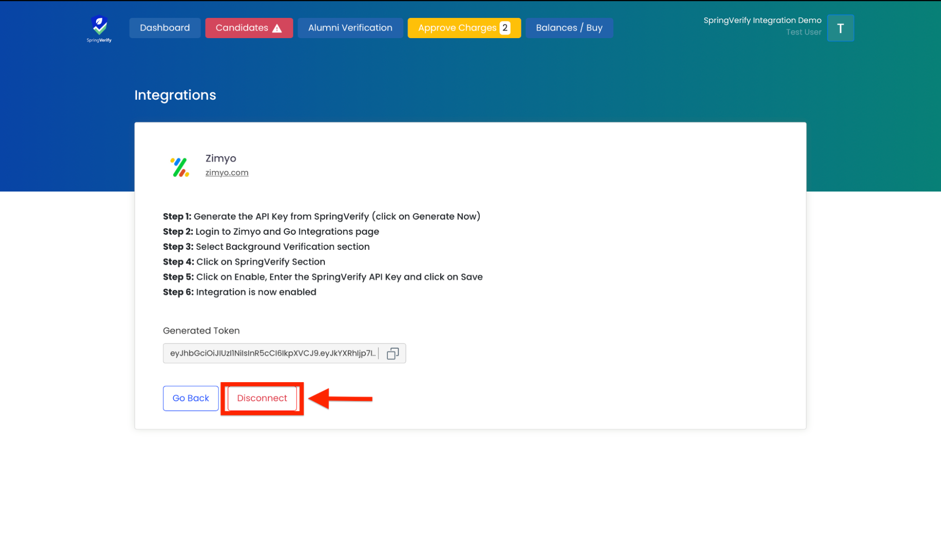Open the Approve Charges section
Image resolution: width=941 pixels, height=560 pixels.
click(x=457, y=28)
